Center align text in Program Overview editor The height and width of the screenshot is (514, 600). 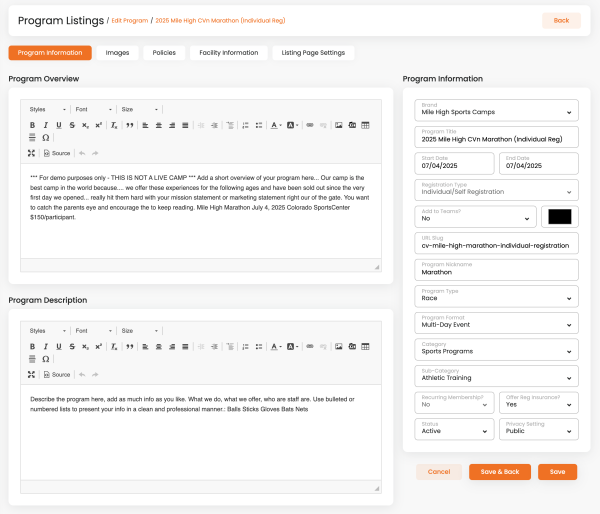pyautogui.click(x=159, y=125)
